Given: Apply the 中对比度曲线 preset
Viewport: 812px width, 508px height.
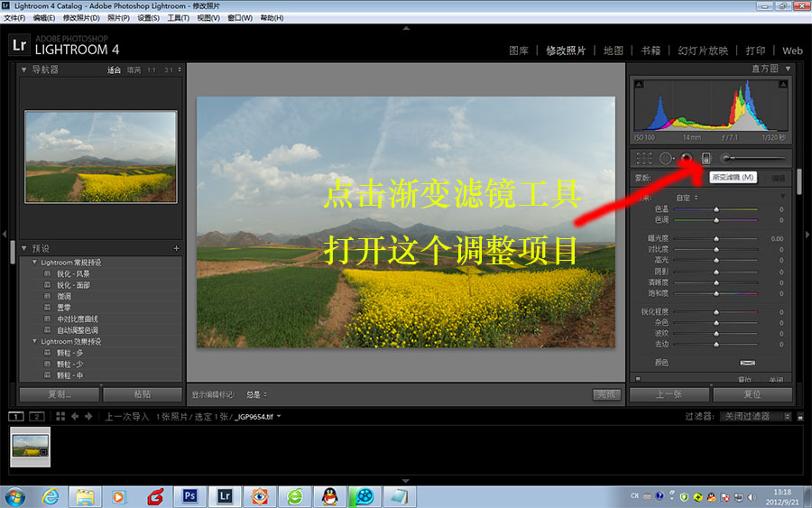Looking at the screenshot, I should pyautogui.click(x=78, y=319).
